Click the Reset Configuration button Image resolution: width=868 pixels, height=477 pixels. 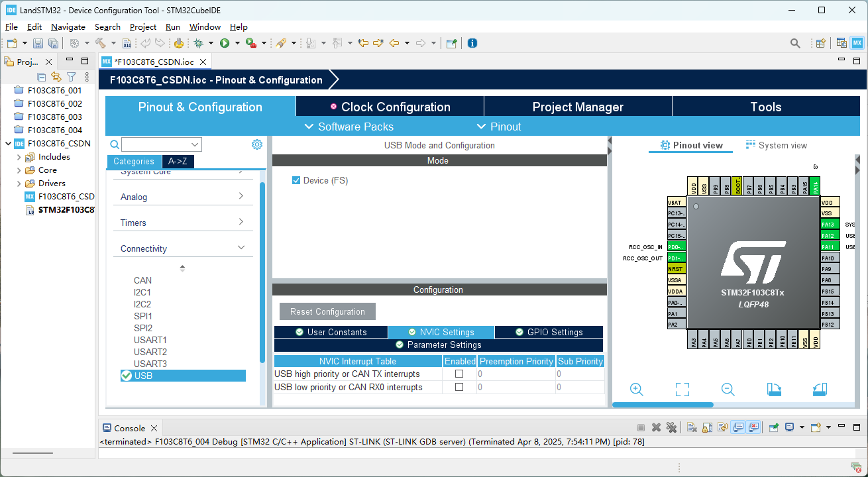pyautogui.click(x=327, y=311)
